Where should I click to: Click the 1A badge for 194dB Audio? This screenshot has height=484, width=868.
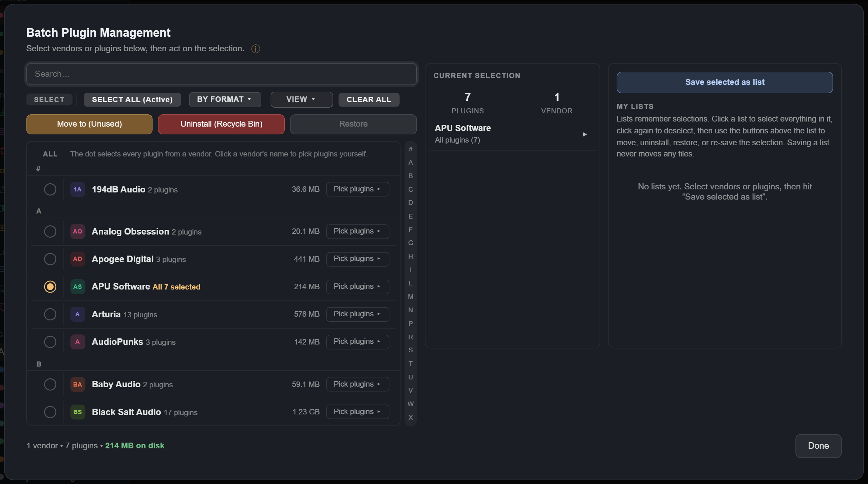[x=77, y=189]
